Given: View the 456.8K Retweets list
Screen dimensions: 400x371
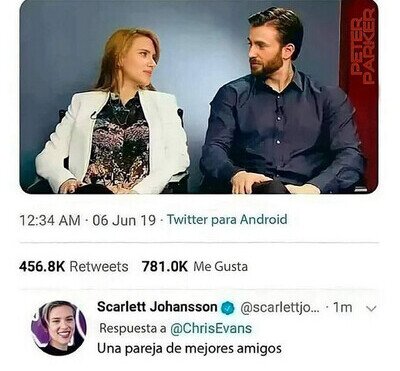Looking at the screenshot, I should coord(74,267).
